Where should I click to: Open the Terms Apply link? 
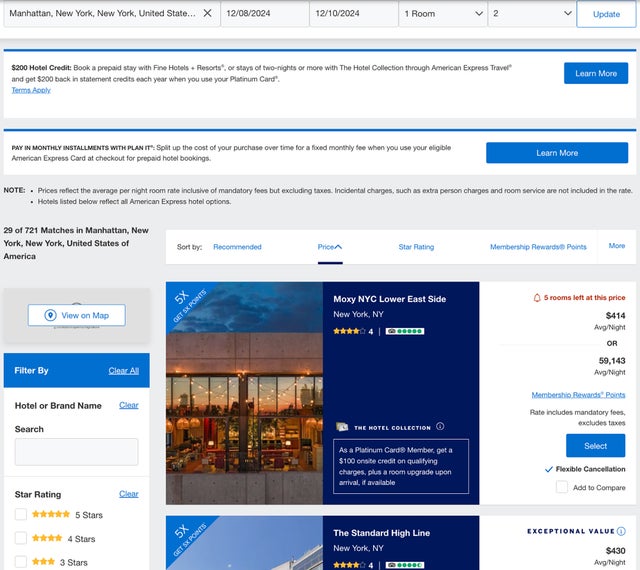click(x=31, y=90)
